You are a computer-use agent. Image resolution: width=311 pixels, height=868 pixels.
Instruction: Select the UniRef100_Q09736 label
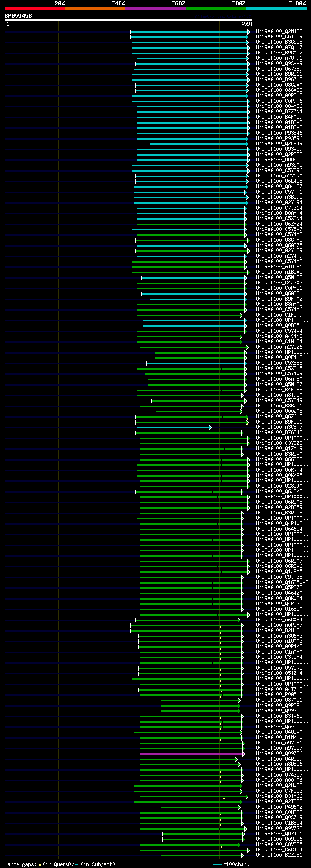coord(279,753)
